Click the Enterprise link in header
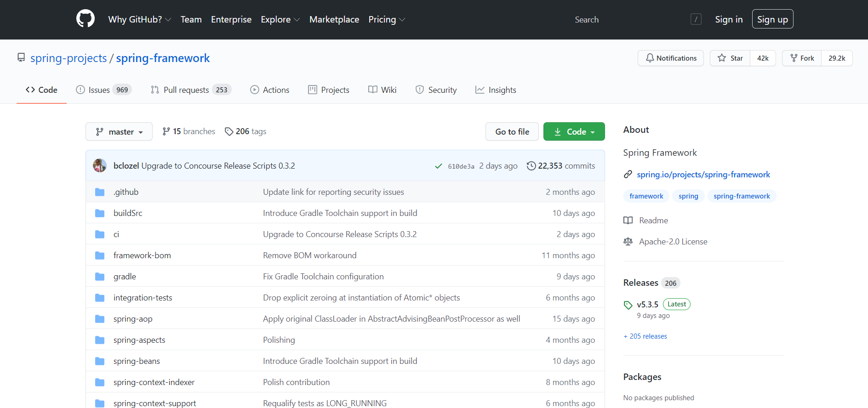Viewport: 868px width, 408px height. tap(231, 19)
